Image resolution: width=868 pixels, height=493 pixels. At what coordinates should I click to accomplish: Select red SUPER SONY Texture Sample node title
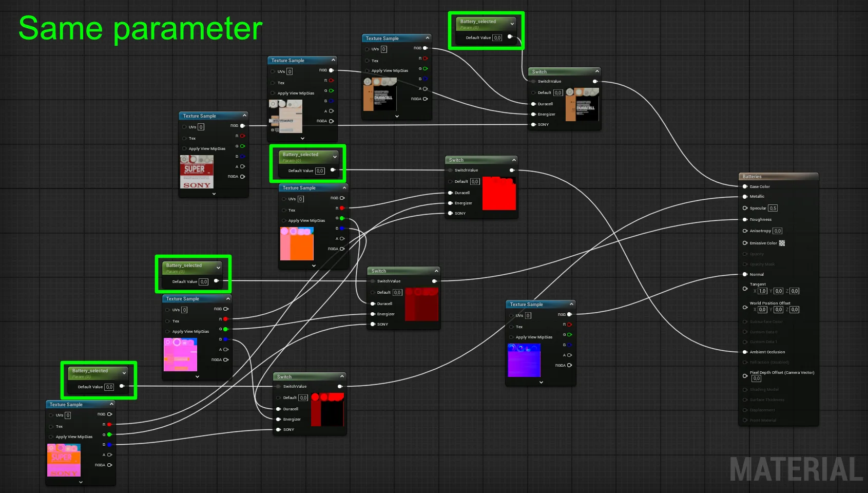pos(199,116)
